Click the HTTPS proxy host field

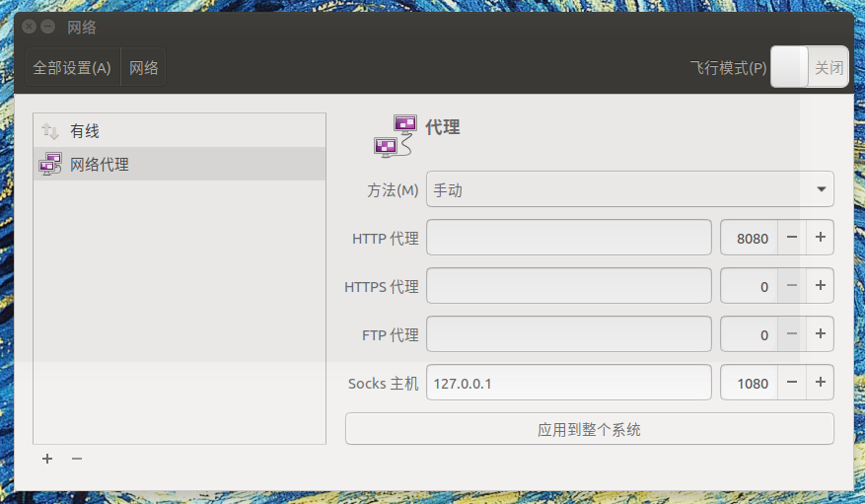tap(568, 286)
